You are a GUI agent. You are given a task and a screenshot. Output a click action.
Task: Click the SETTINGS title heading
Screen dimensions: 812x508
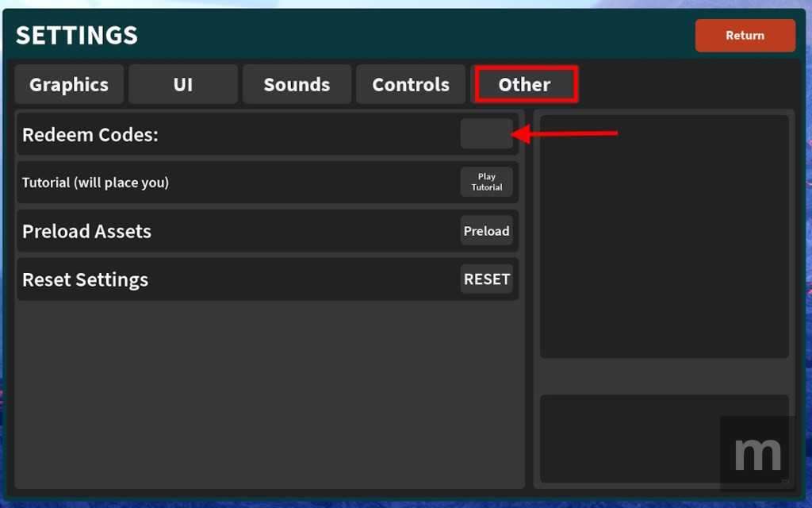pyautogui.click(x=77, y=36)
